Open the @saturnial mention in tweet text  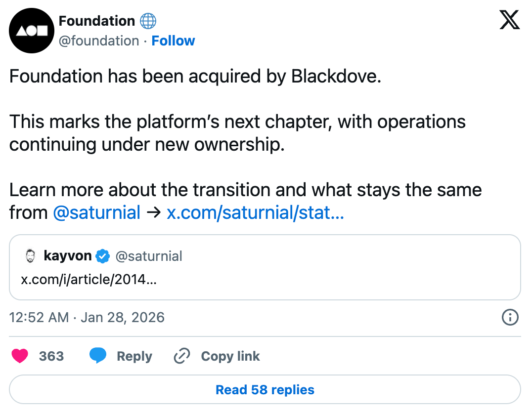coord(96,212)
